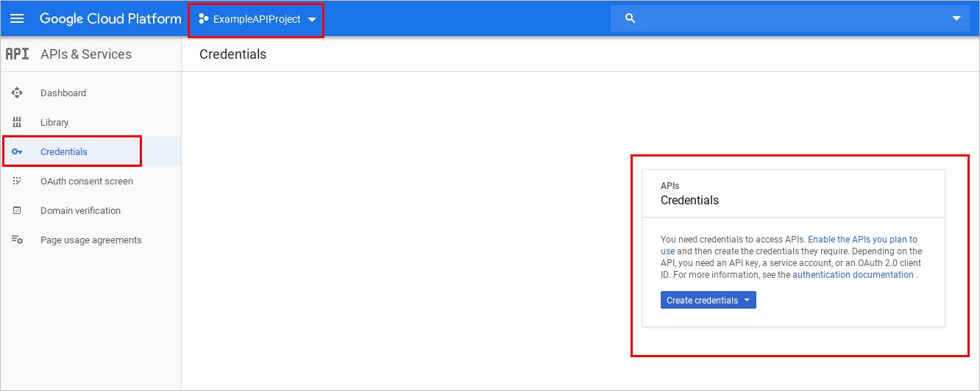Click the project hexagon dots icon

pos(204,19)
